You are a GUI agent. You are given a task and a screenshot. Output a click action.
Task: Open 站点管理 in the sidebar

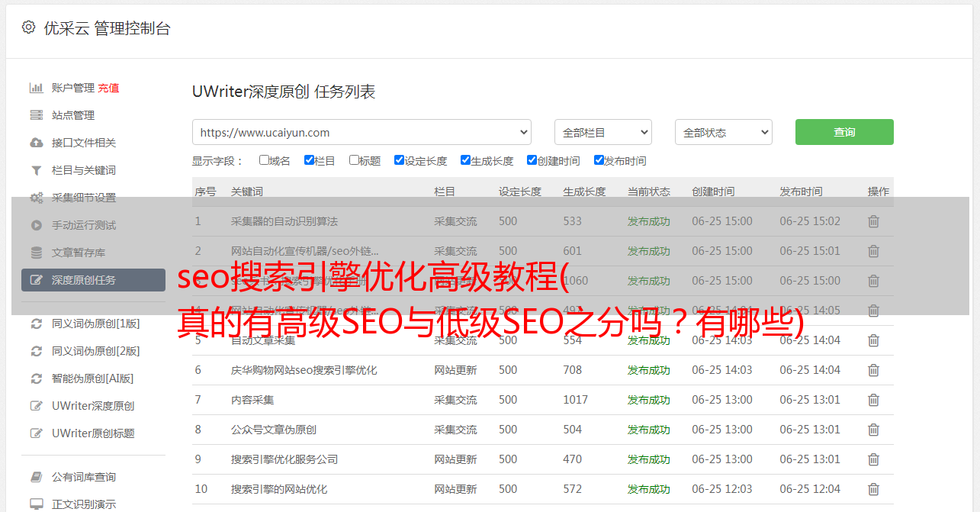coord(73,115)
